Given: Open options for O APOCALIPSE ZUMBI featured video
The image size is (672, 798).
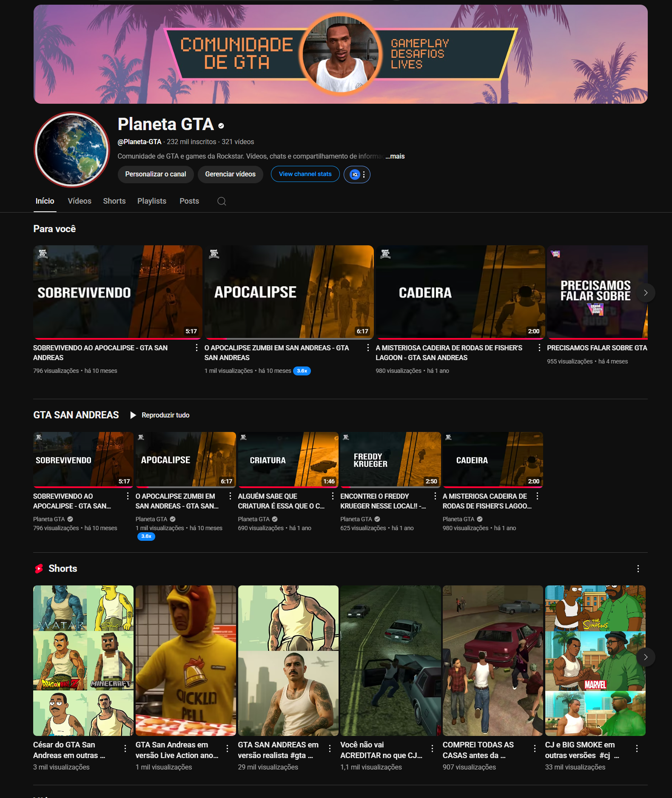Looking at the screenshot, I should click(x=368, y=348).
